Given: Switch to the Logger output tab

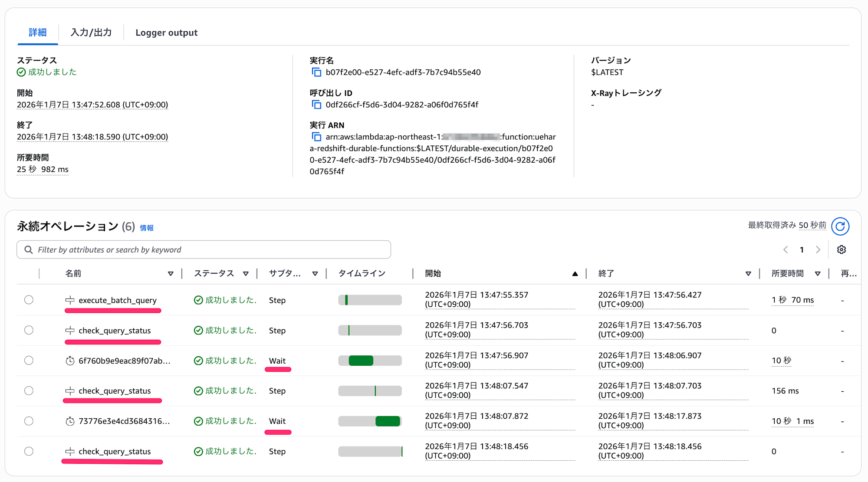Looking at the screenshot, I should 166,33.
